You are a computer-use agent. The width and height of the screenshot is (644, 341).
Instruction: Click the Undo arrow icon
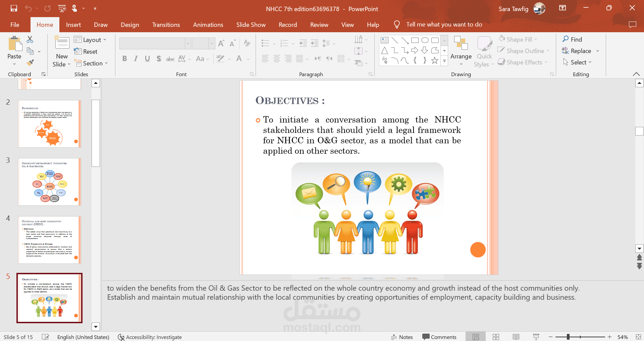click(28, 8)
